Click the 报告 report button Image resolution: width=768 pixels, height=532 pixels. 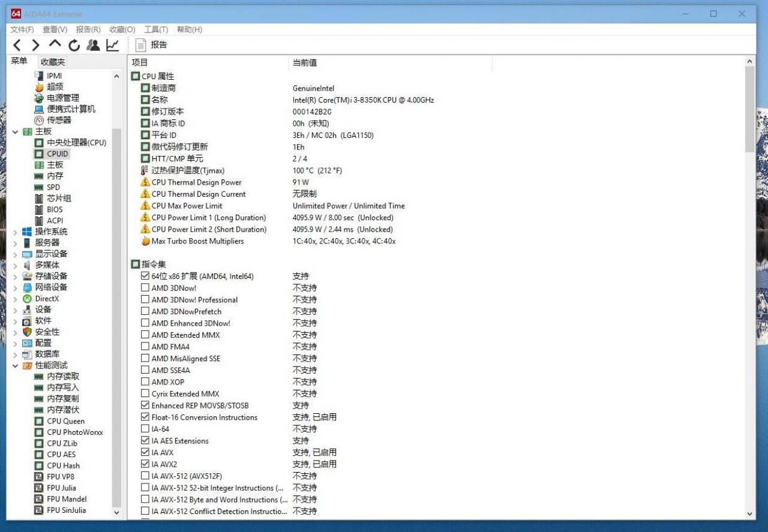152,45
